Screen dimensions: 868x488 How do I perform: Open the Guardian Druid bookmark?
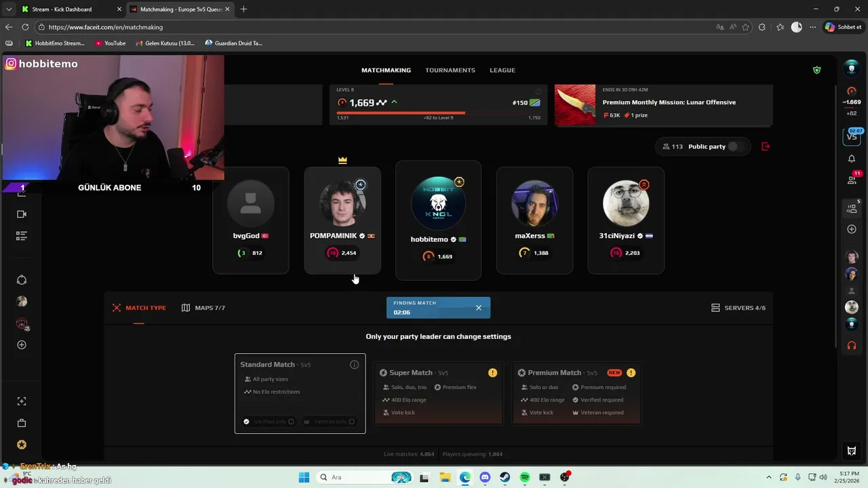pyautogui.click(x=233, y=43)
